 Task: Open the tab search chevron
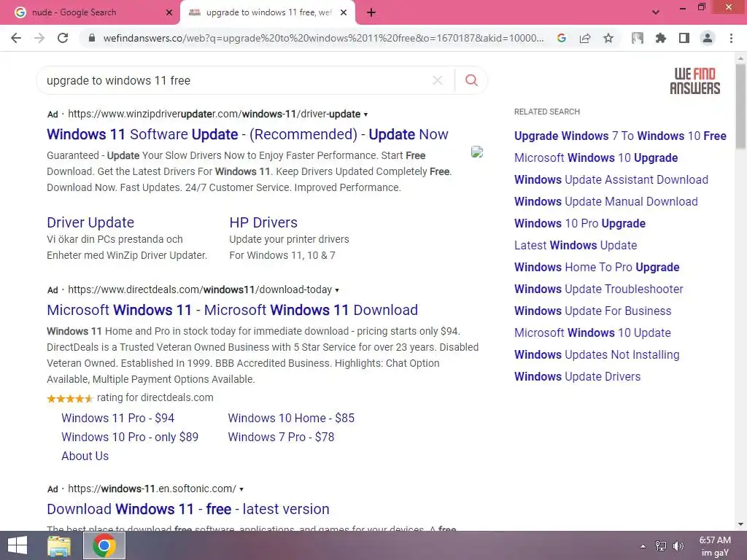[x=656, y=12]
